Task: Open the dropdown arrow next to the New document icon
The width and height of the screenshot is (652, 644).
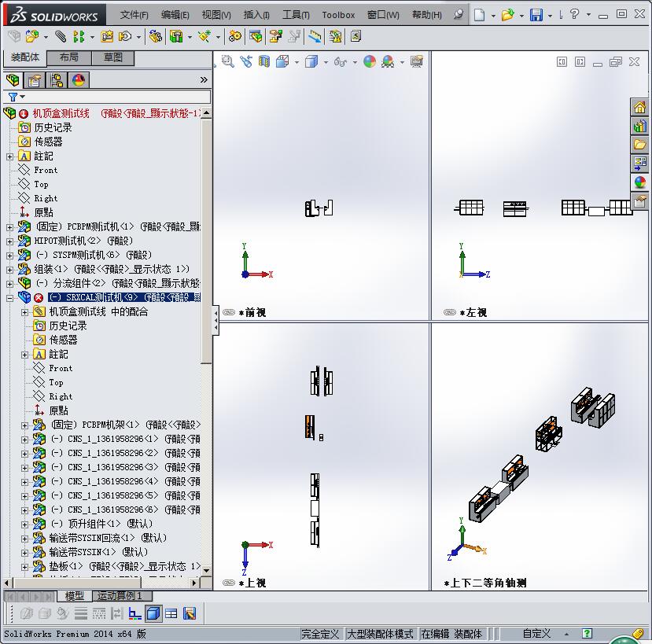Action: point(493,16)
